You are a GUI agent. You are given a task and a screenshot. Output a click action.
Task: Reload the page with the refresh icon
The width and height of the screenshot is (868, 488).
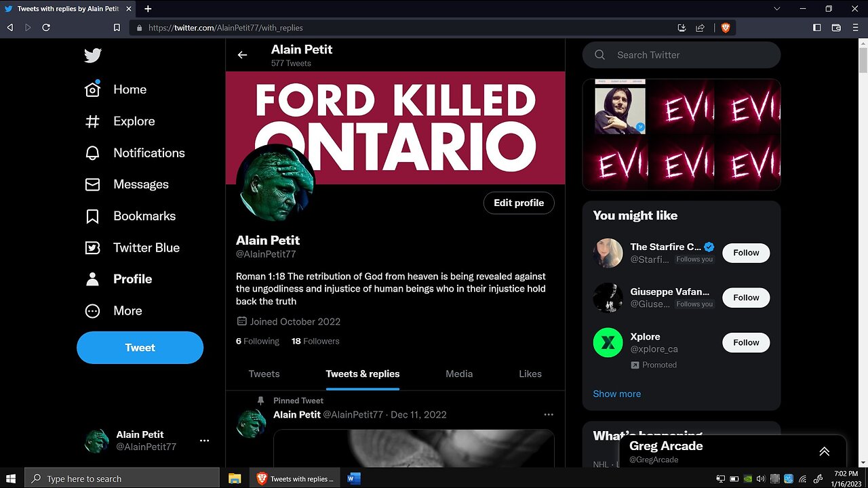coord(46,28)
